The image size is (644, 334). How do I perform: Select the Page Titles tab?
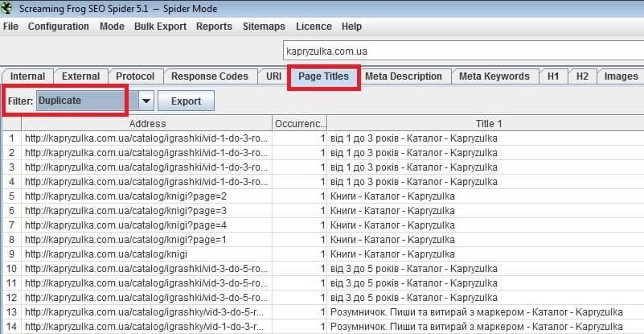[323, 76]
